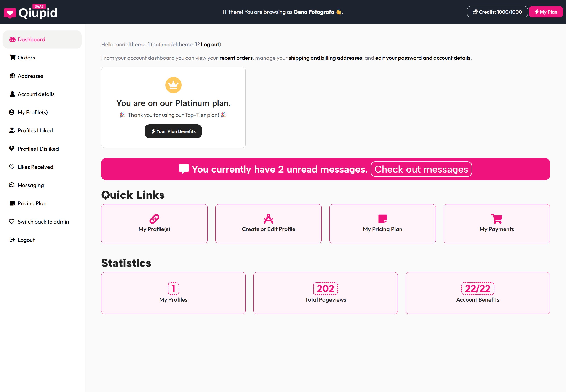Click the Credits 1000/1000 indicator
The image size is (566, 392).
pos(497,11)
